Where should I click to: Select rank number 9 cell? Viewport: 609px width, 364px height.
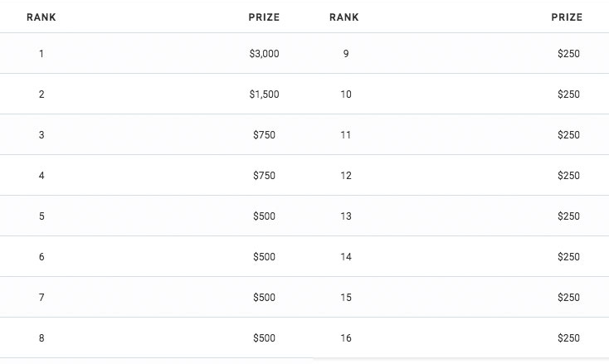(346, 54)
